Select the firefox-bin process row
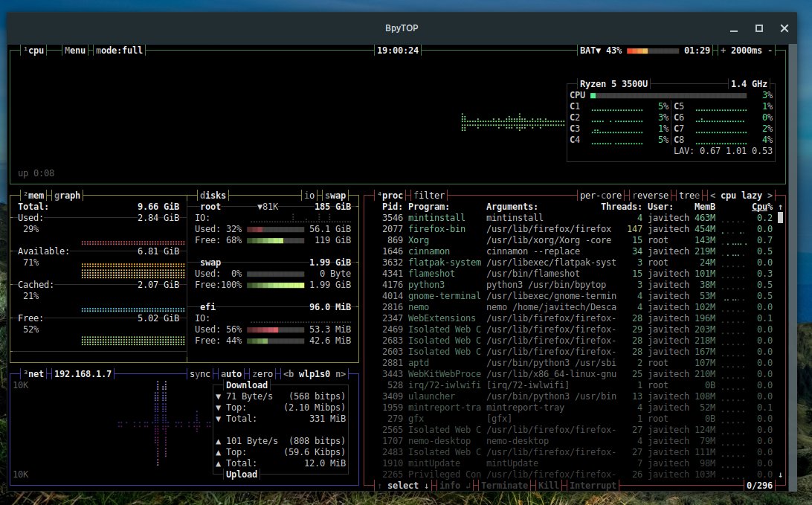Screen dimensions: 812x505 577,229
